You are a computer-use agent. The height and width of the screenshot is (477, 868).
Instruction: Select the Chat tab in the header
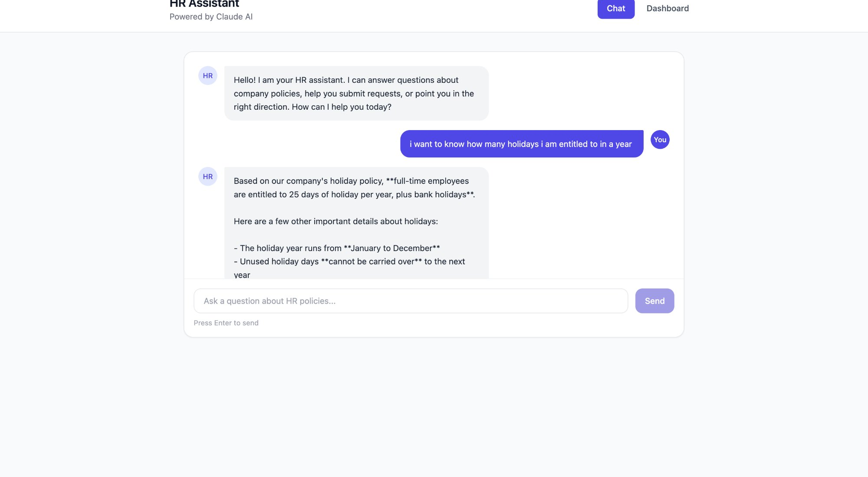click(615, 8)
